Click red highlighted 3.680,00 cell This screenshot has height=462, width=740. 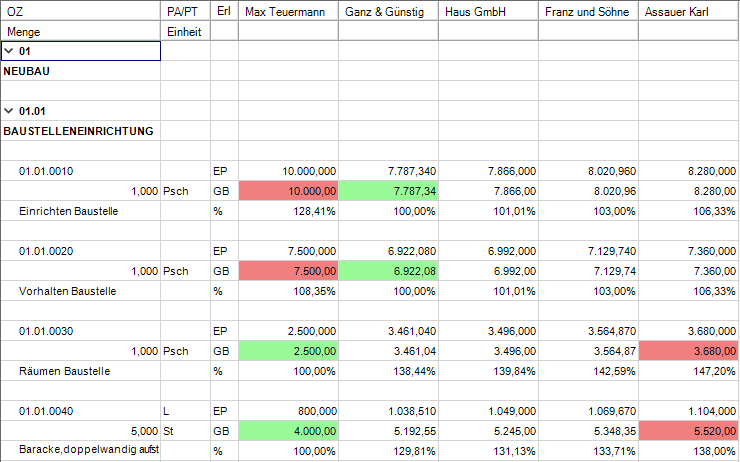click(689, 351)
